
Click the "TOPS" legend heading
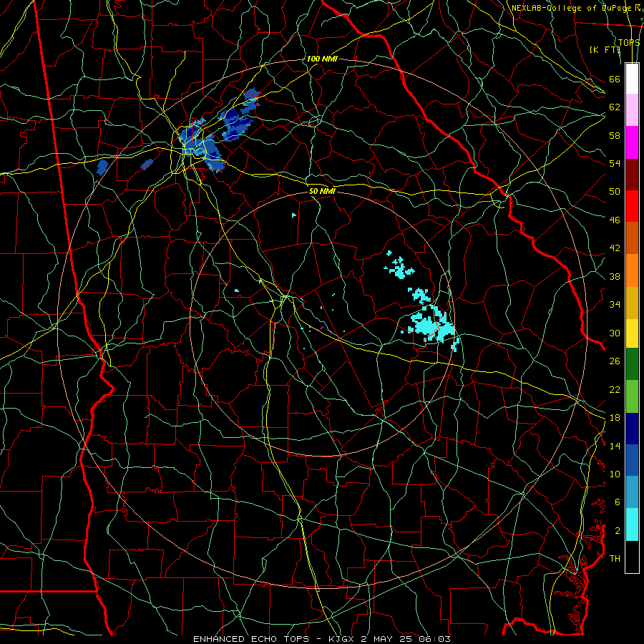pyautogui.click(x=629, y=43)
